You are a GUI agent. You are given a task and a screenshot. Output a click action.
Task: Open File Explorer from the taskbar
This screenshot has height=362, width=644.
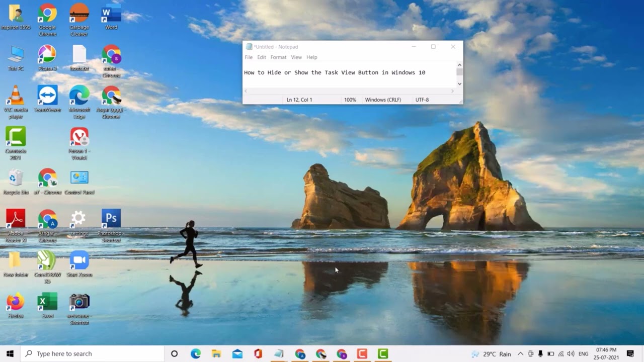tap(216, 353)
